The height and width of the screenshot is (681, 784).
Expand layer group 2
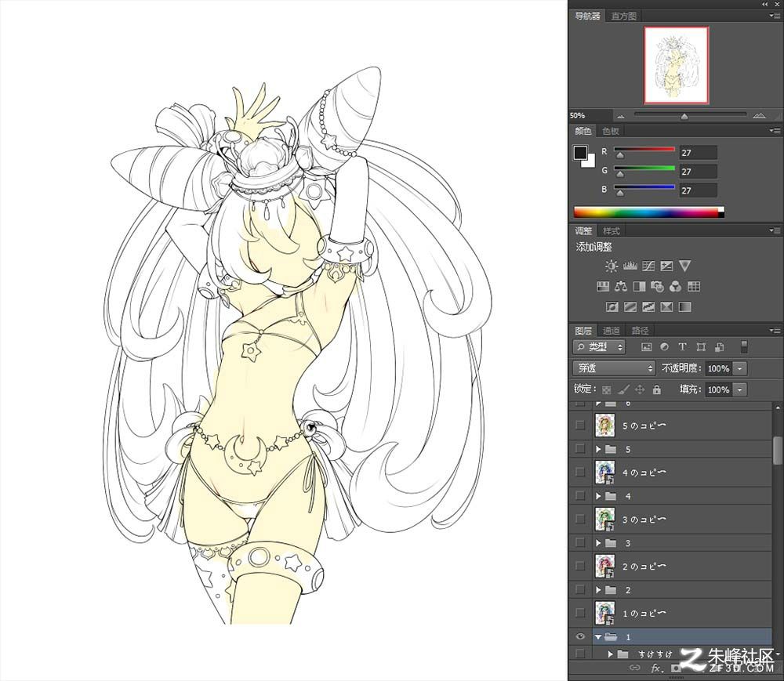coord(598,590)
